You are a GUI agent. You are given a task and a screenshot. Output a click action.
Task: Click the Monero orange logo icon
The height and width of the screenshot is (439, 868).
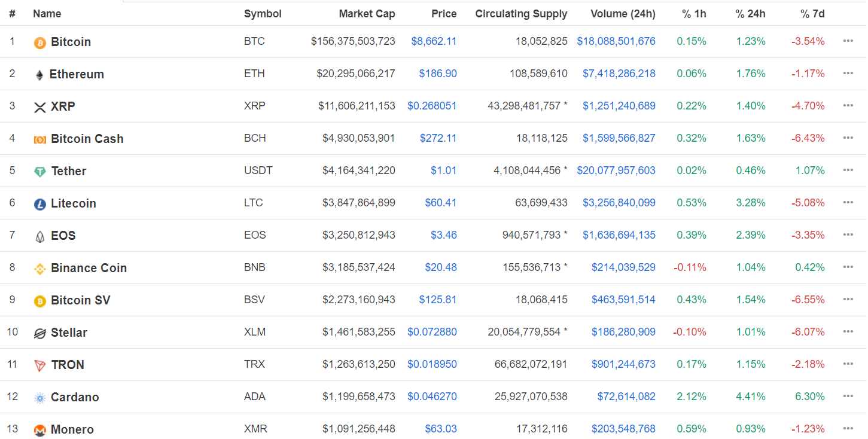[x=40, y=430]
